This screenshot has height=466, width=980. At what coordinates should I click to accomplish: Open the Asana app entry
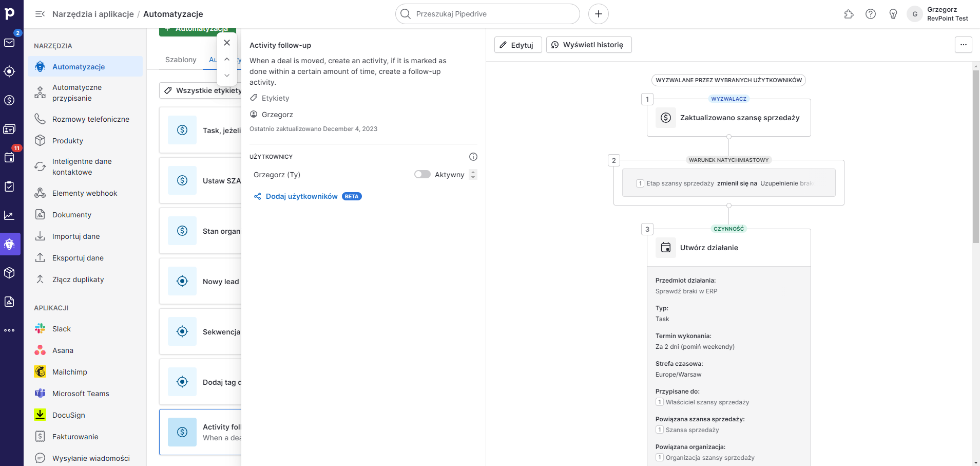[86, 350]
